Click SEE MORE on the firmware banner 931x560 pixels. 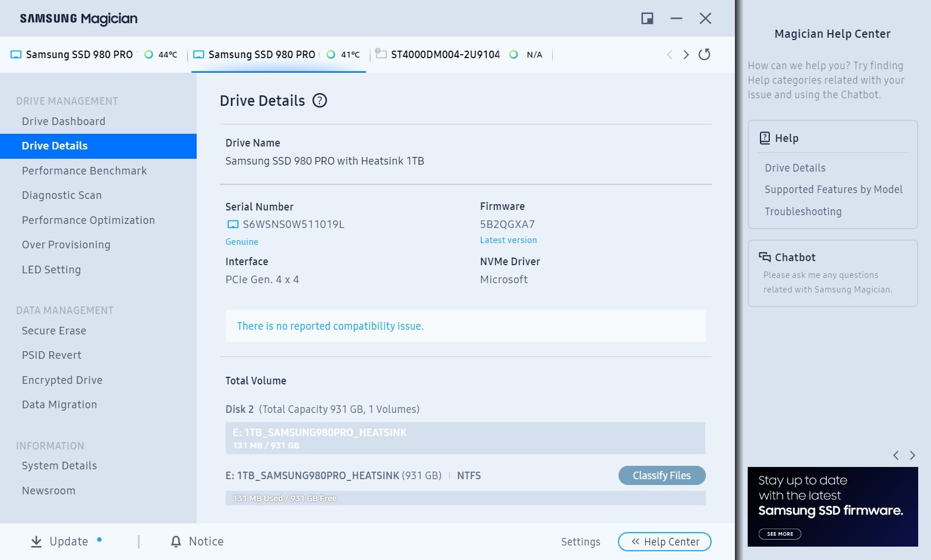pyautogui.click(x=780, y=534)
